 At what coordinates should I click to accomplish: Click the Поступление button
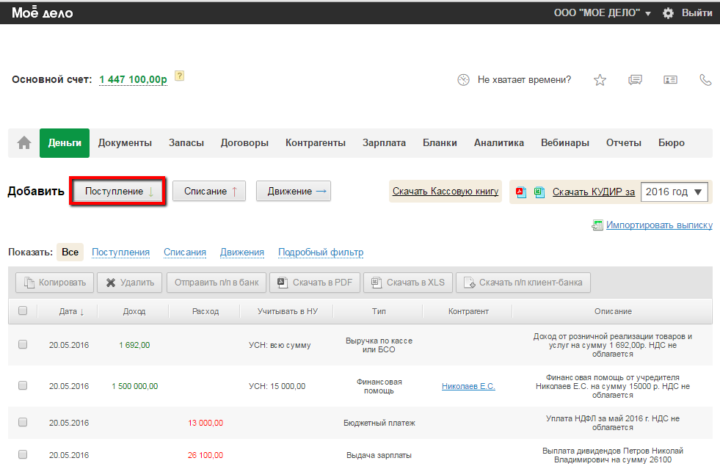click(x=118, y=191)
